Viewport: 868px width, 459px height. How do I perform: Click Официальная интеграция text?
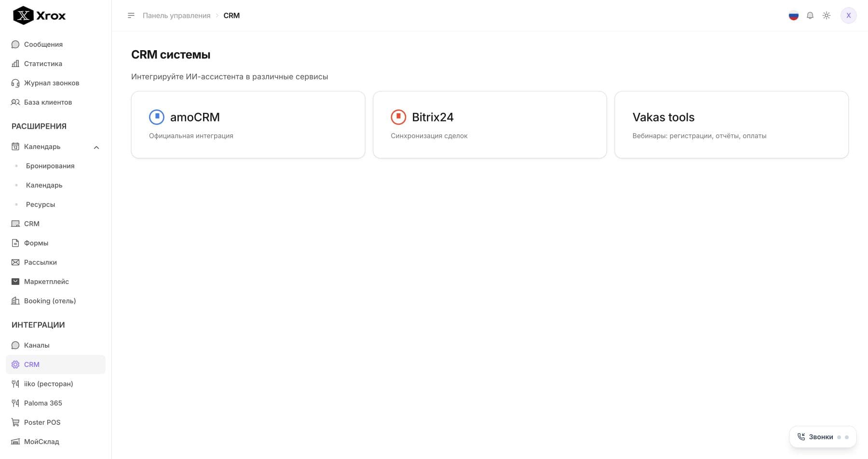[191, 136]
